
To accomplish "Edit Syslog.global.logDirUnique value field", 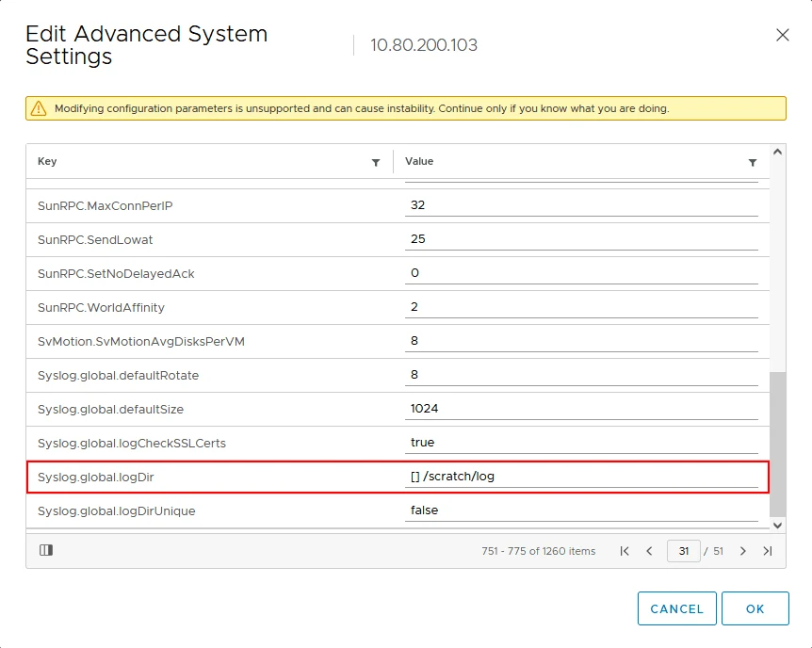I will click(x=581, y=510).
